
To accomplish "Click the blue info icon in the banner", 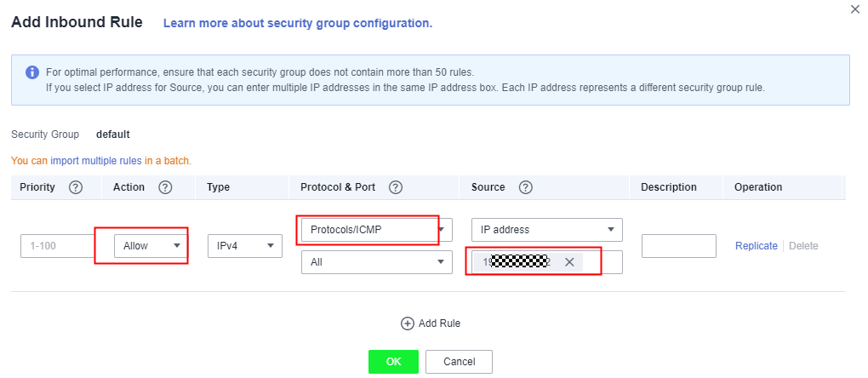I will tap(32, 72).
